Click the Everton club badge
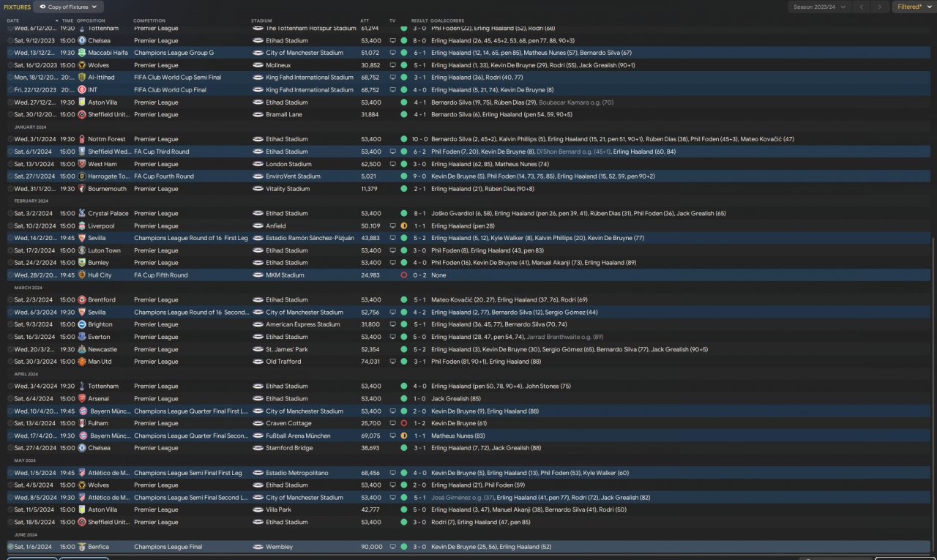 (x=82, y=337)
